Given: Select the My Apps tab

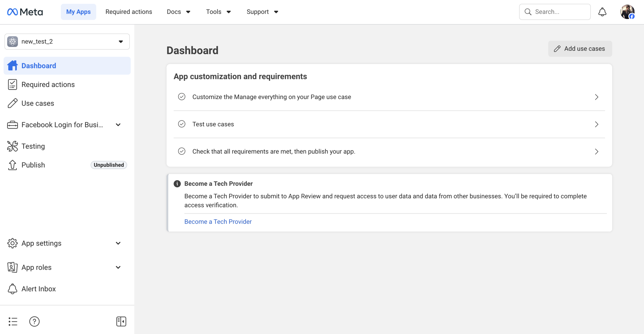Looking at the screenshot, I should (78, 12).
